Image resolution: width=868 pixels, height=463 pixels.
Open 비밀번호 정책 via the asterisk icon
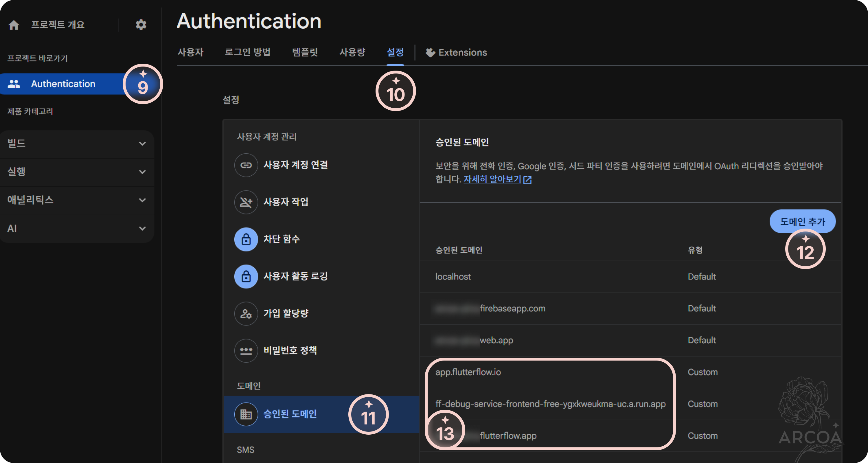pos(246,351)
